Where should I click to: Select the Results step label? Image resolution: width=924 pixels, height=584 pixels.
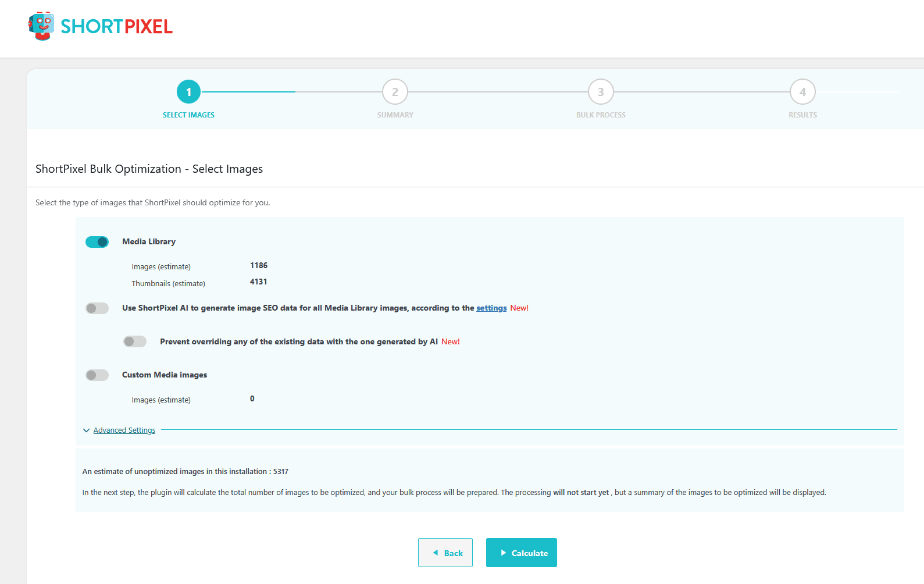click(x=802, y=115)
